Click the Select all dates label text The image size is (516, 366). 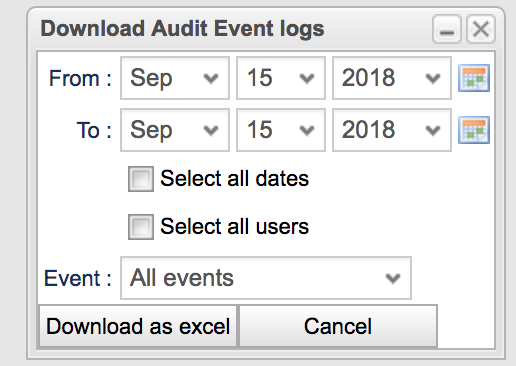point(235,179)
